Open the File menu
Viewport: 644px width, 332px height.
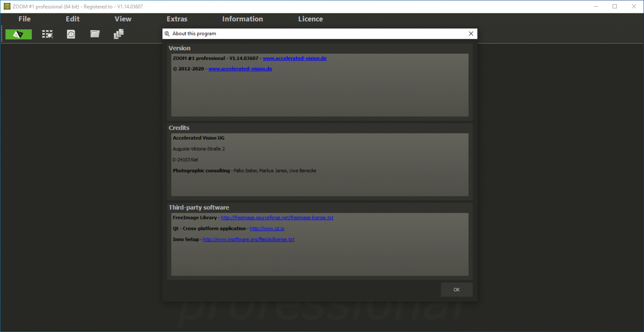[24, 19]
